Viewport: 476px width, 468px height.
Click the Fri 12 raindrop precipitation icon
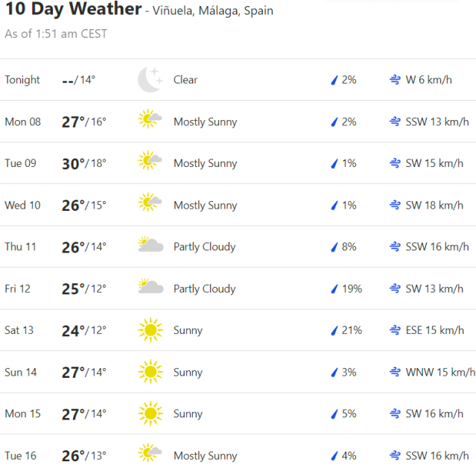(x=334, y=288)
